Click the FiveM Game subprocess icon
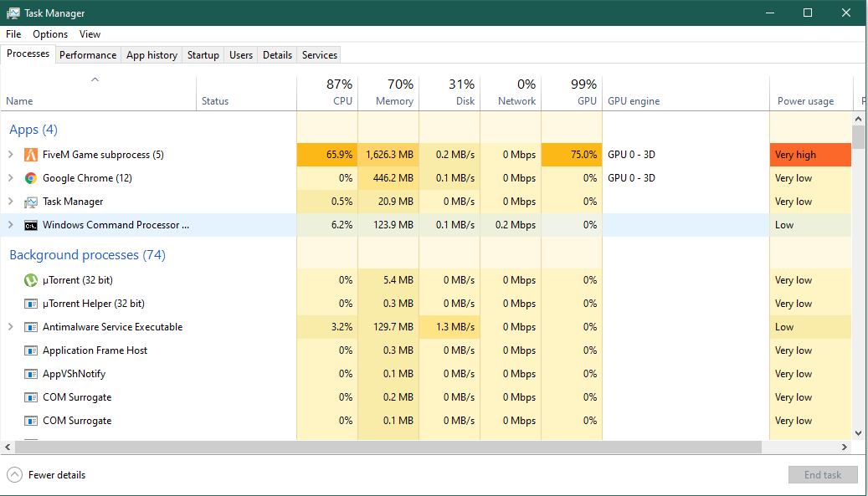 (x=31, y=155)
